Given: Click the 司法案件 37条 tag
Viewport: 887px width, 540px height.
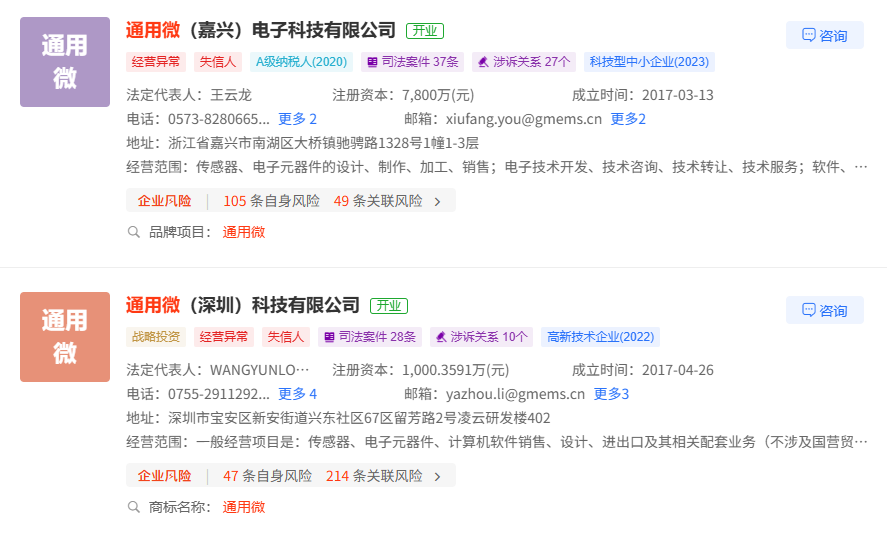Looking at the screenshot, I should pos(412,62).
